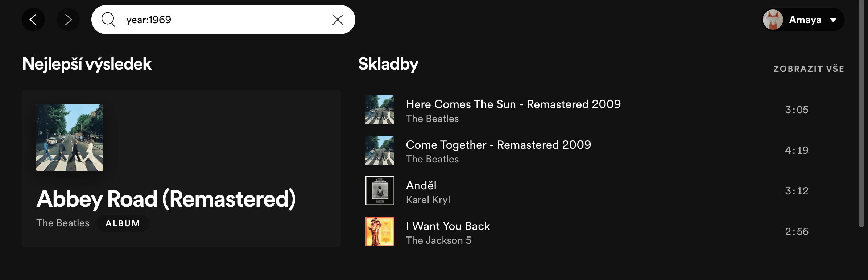The height and width of the screenshot is (280, 868).
Task: Click inside the year:1969 search field
Action: (225, 20)
